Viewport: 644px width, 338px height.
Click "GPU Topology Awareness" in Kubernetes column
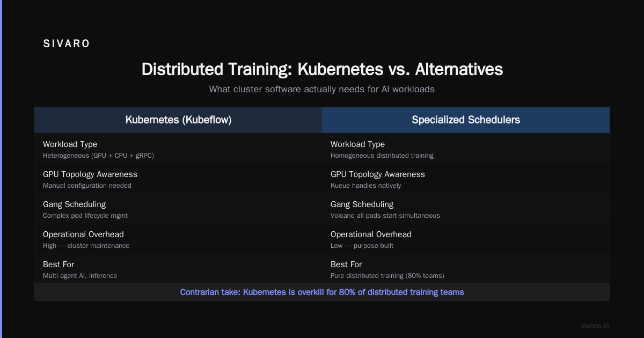[90, 174]
